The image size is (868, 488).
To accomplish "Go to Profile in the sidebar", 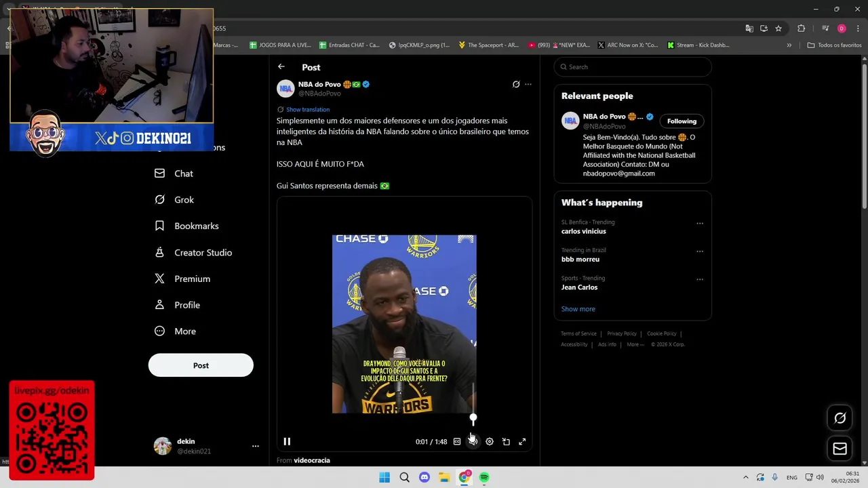I will tap(177, 305).
